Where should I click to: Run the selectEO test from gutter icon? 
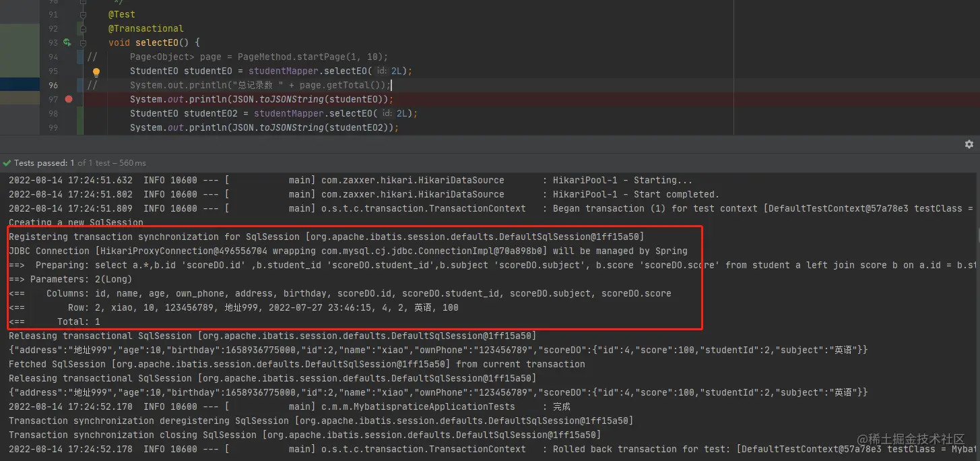point(67,42)
